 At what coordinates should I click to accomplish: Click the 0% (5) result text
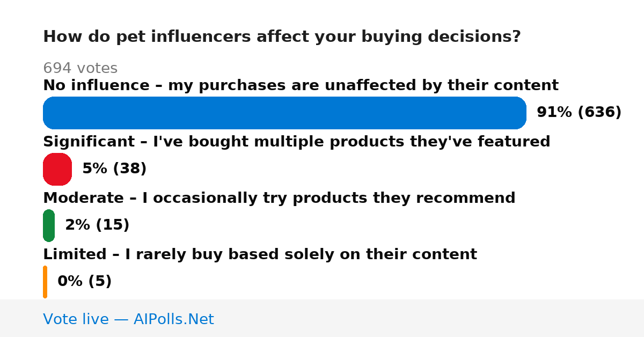[84, 282]
